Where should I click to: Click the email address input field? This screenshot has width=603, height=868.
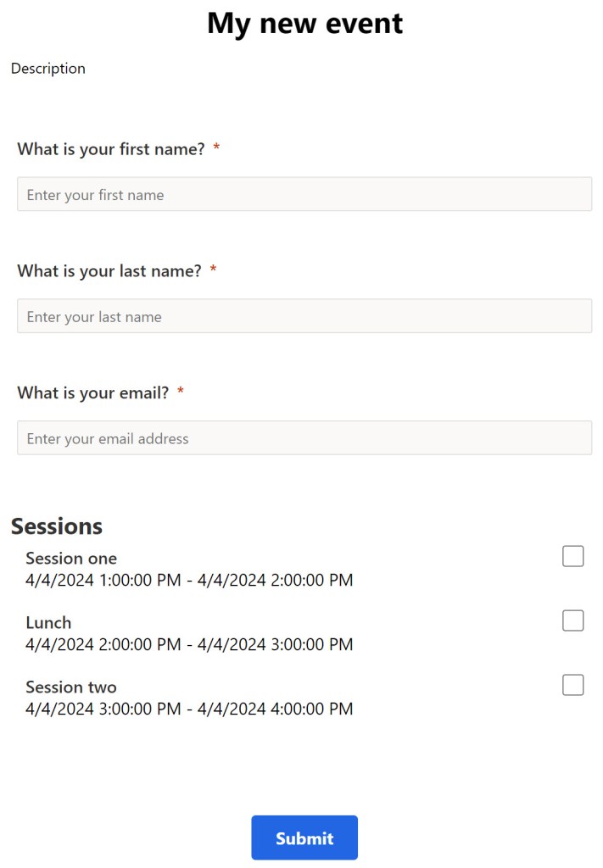(x=304, y=438)
